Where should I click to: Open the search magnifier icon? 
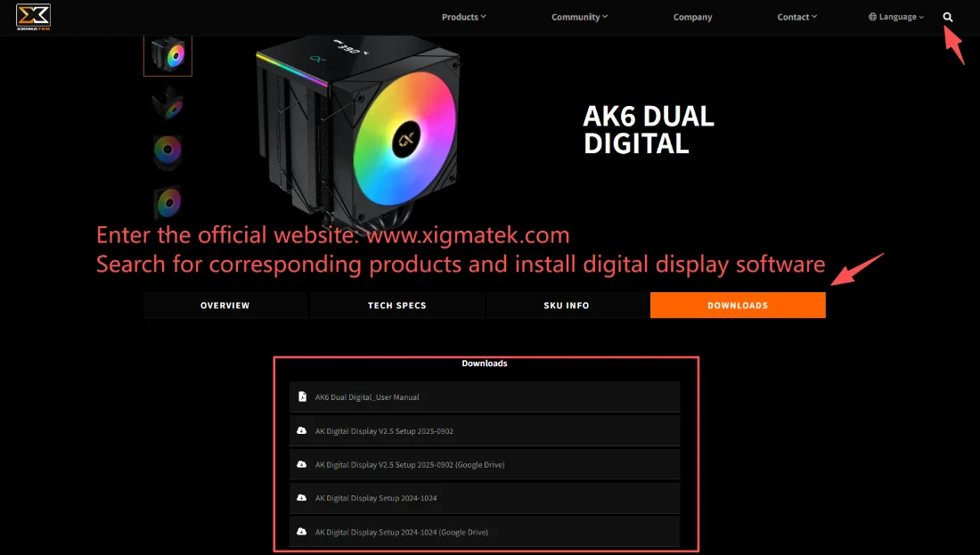click(x=948, y=17)
